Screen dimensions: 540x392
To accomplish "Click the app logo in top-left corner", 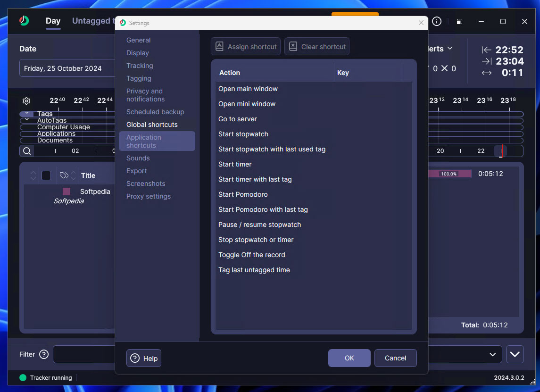I will [x=24, y=21].
